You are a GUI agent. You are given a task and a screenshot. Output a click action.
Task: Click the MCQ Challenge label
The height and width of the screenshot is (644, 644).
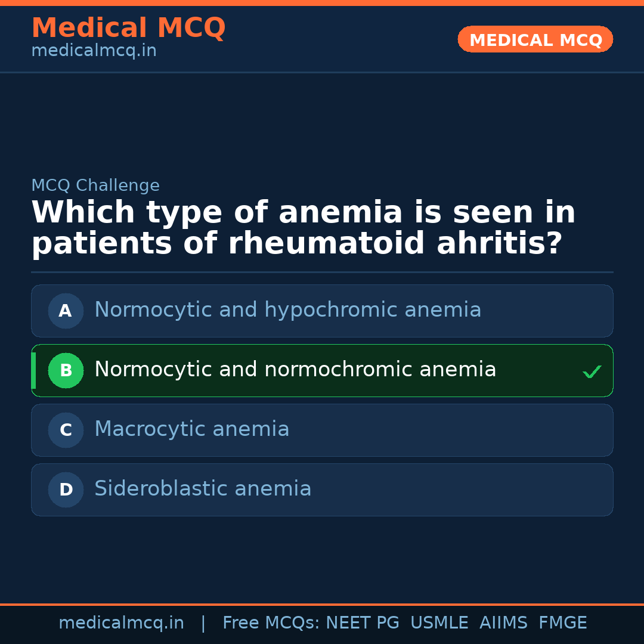tap(95, 185)
